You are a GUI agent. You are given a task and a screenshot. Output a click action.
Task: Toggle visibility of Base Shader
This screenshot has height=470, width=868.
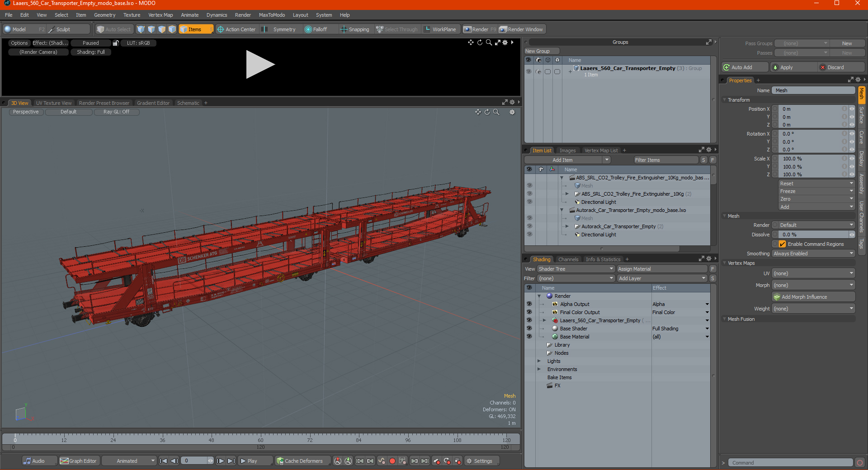click(529, 329)
